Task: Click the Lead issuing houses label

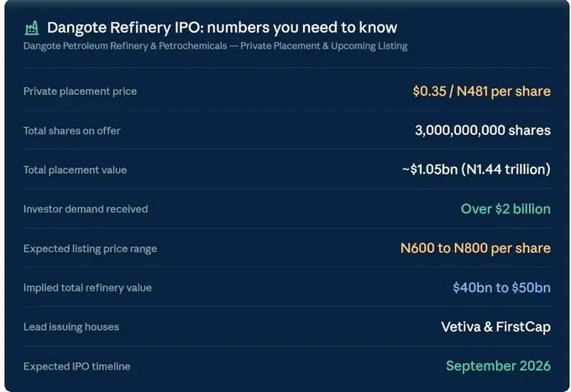Action: (x=71, y=327)
